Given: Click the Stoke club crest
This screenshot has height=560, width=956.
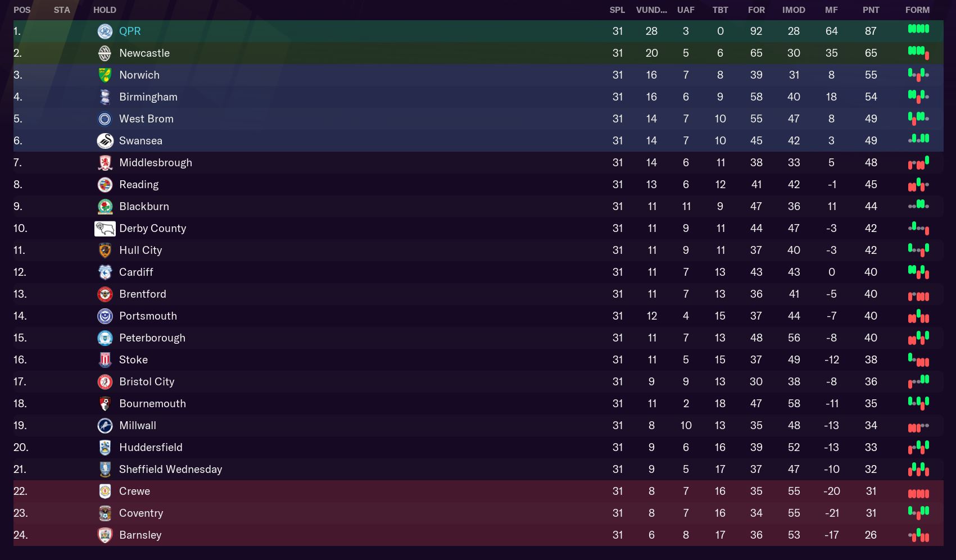Looking at the screenshot, I should click(x=105, y=360).
